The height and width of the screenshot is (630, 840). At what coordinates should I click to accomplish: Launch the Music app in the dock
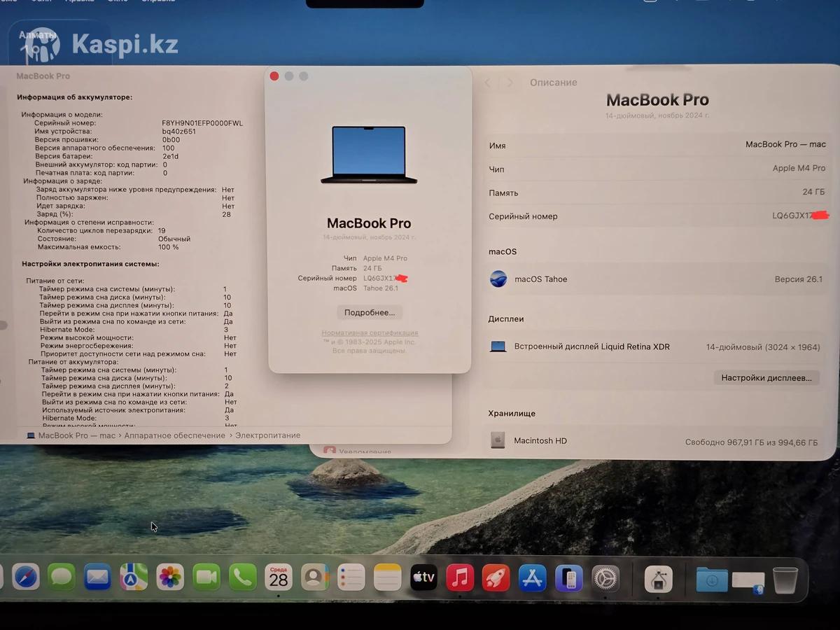coord(460,577)
